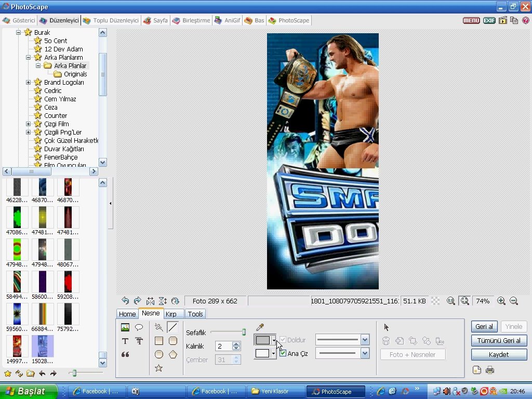Image resolution: width=532 pixels, height=399 pixels.
Task: Switch to the Kırp tab
Action: pos(171,314)
